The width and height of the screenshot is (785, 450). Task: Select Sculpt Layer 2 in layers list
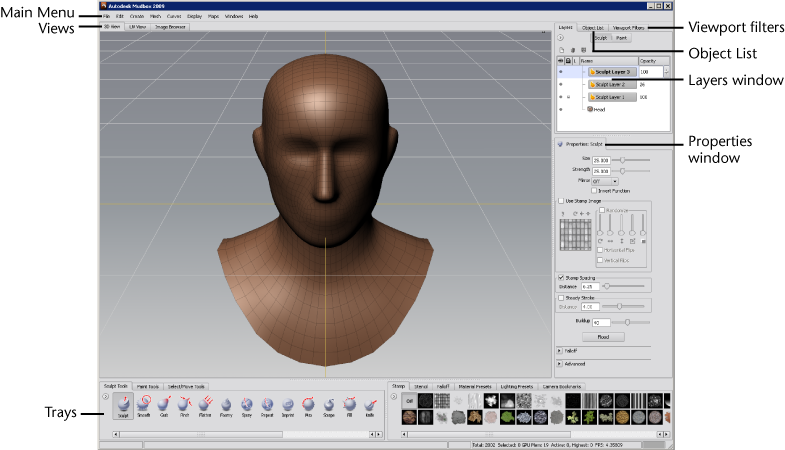click(610, 85)
